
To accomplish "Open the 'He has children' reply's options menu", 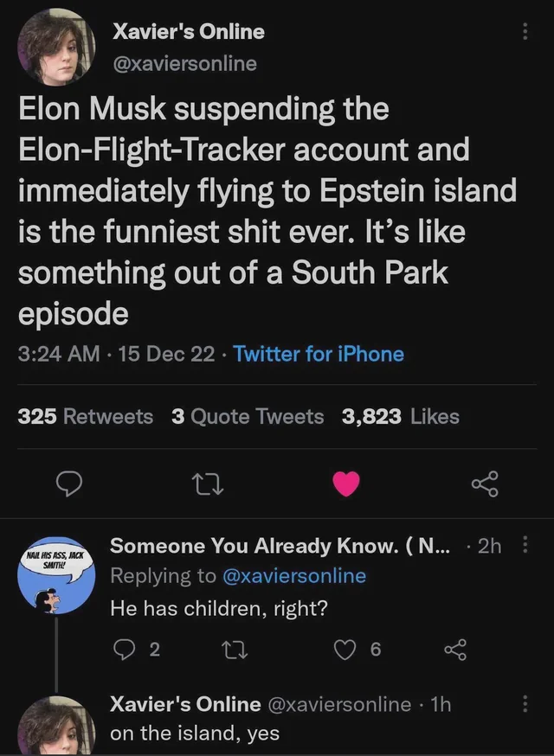I will point(525,546).
